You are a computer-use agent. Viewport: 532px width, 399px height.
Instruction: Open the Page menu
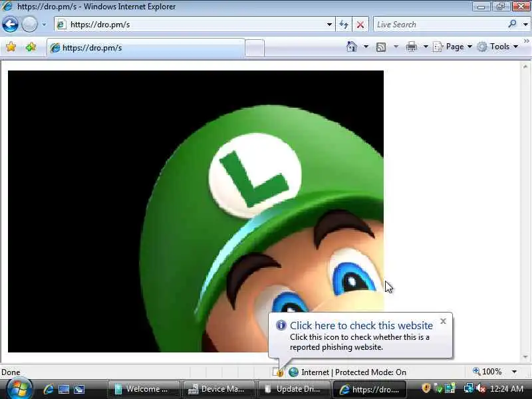[x=453, y=47]
